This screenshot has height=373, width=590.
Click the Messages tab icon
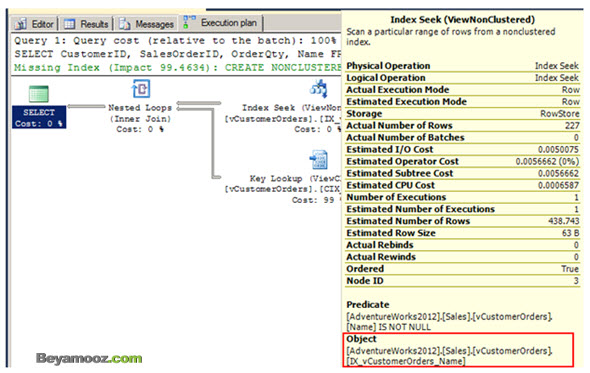pyautogui.click(x=125, y=24)
